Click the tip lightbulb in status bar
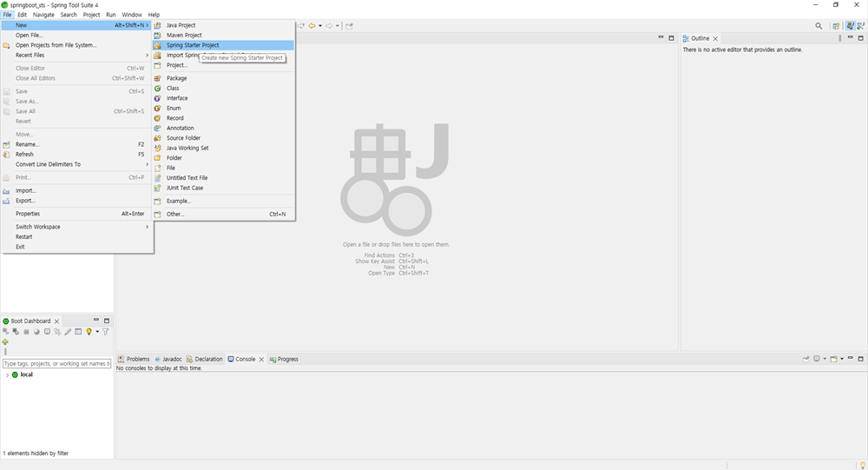Image resolution: width=868 pixels, height=470 pixels. click(863, 465)
